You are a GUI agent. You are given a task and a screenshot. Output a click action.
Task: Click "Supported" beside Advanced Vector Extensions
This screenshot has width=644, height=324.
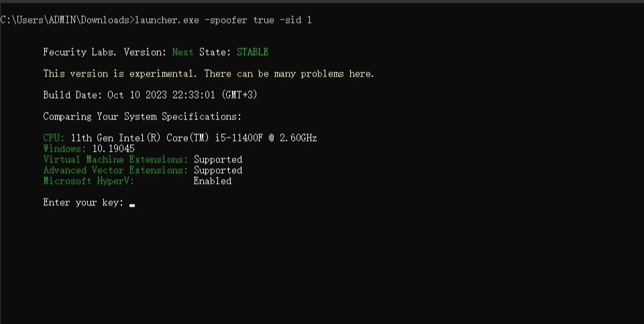(218, 170)
